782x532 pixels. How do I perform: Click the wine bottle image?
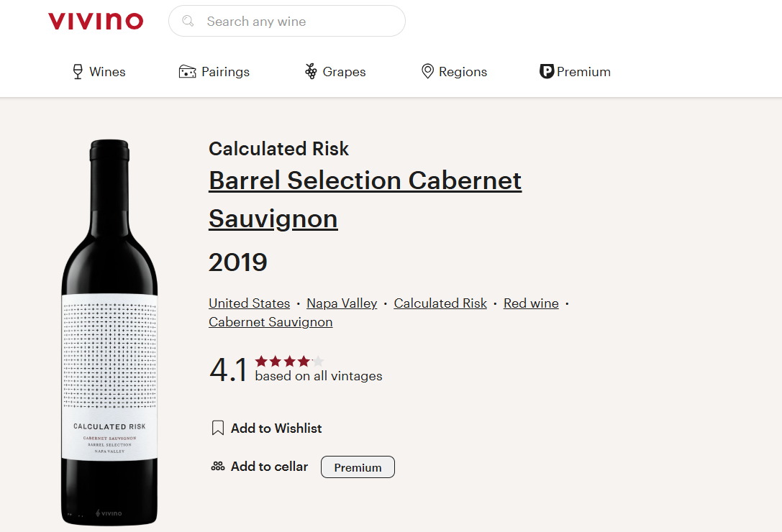pyautogui.click(x=109, y=331)
